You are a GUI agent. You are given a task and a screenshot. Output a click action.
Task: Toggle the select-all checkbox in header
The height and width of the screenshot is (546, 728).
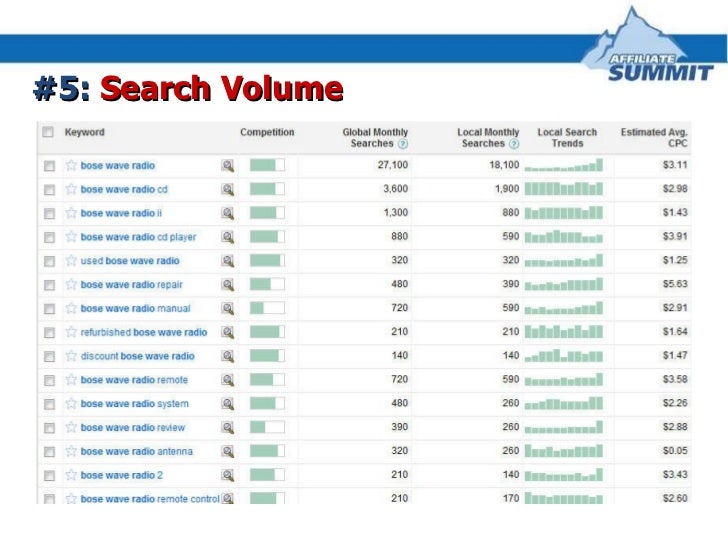pyautogui.click(x=48, y=132)
